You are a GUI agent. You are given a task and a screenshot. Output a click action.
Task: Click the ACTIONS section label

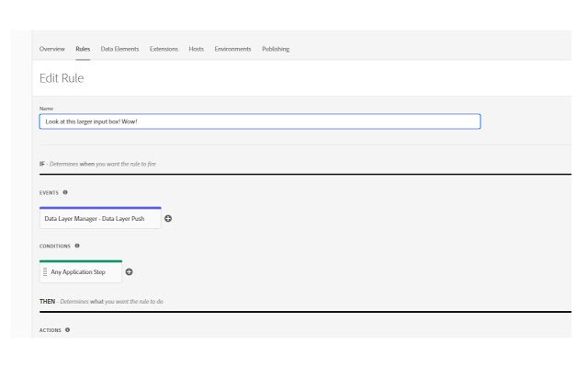pos(51,330)
